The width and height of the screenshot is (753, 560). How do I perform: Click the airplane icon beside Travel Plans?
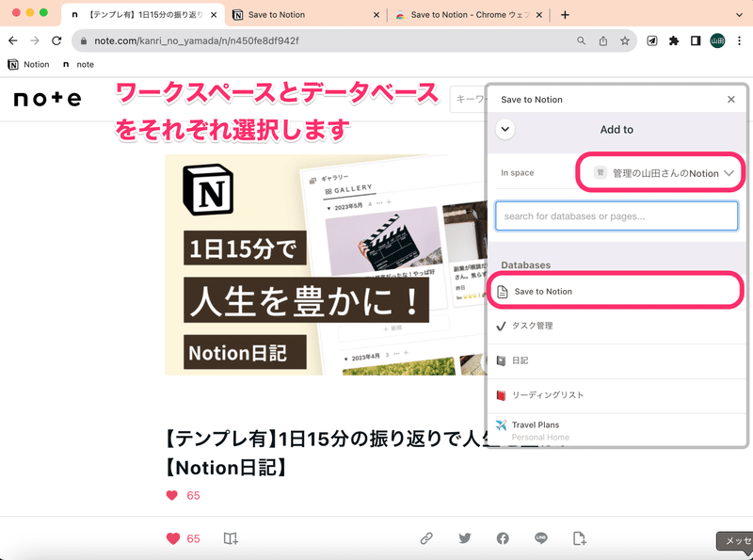(501, 425)
